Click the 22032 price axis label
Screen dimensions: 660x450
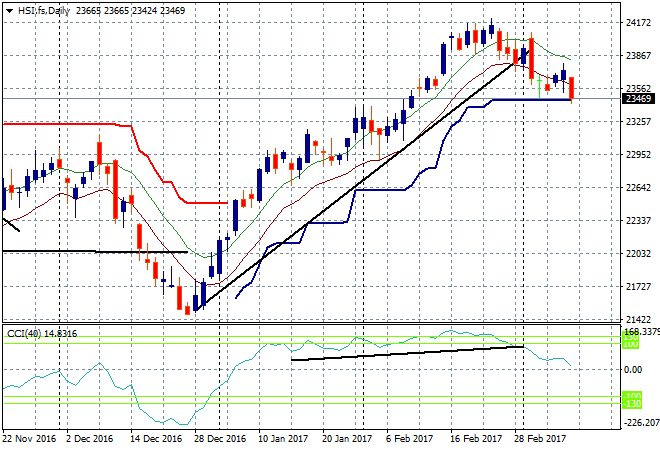(639, 253)
